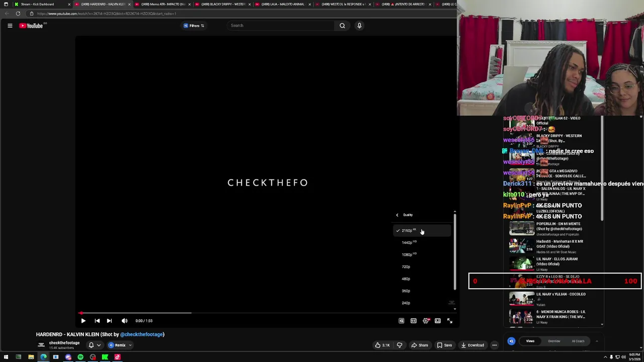Viewport: 644px width, 362px height.
Task: Open the @checkthefootage link in title
Action: click(x=141, y=334)
